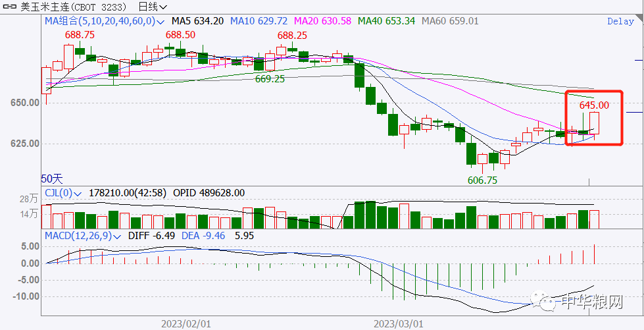This screenshot has height=330, width=644.
Task: Select the MA10 629.72 value
Action: (x=259, y=21)
